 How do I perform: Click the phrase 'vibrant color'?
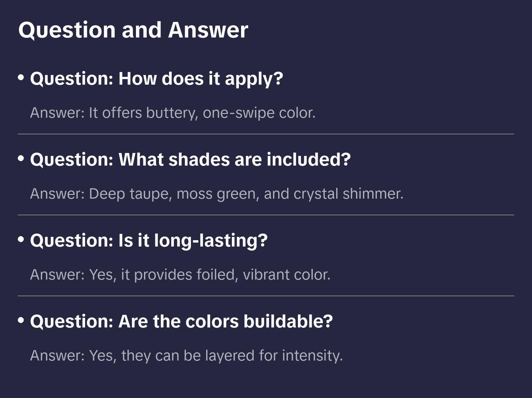click(286, 275)
